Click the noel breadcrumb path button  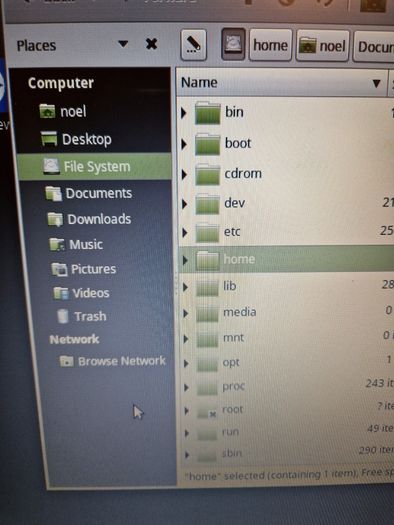323,46
